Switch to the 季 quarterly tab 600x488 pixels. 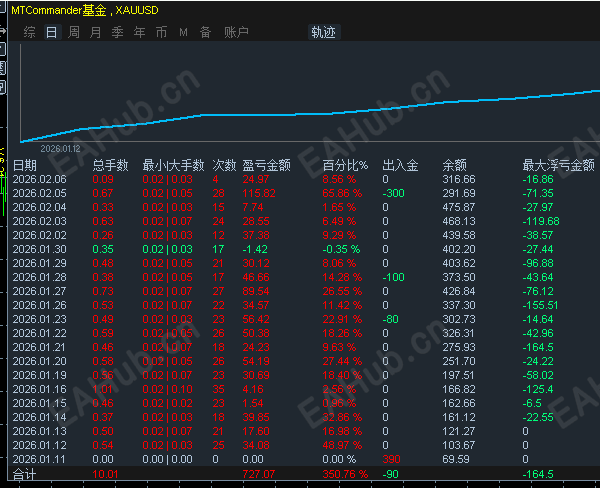coord(117,32)
